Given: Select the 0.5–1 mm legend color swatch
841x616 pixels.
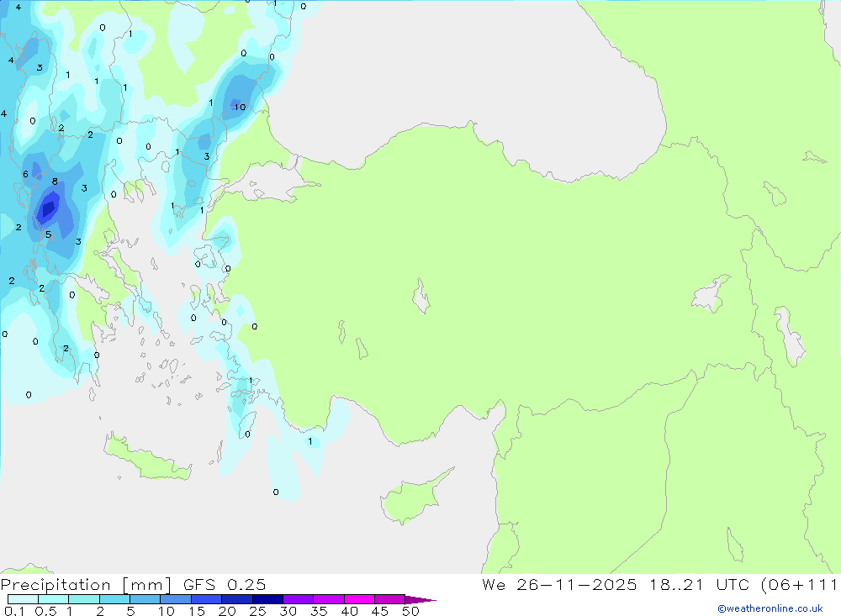Looking at the screenshot, I should pyautogui.click(x=53, y=599).
